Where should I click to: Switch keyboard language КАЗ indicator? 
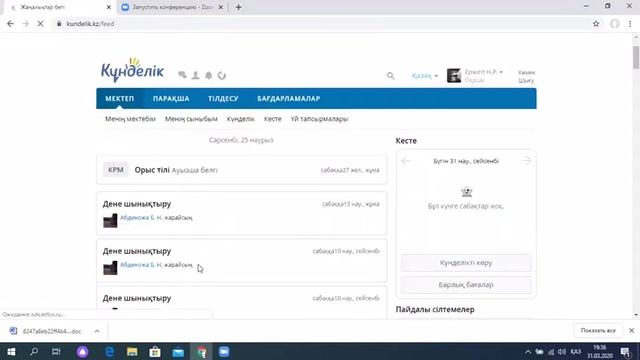pos(576,352)
